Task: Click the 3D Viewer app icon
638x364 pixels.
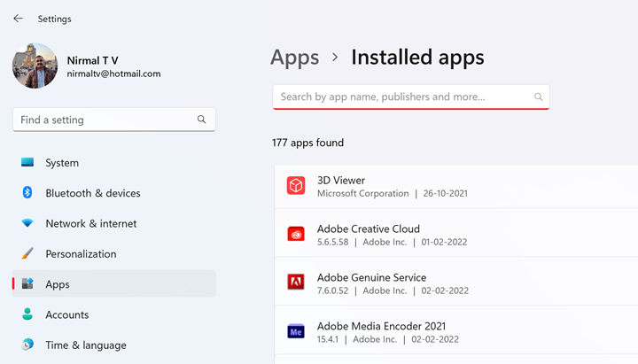Action: 296,186
